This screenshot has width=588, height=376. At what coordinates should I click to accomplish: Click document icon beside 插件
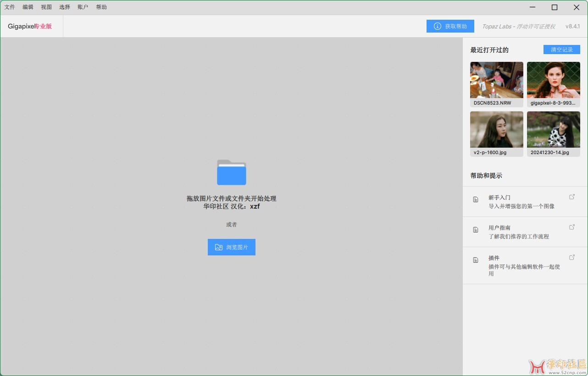476,260
